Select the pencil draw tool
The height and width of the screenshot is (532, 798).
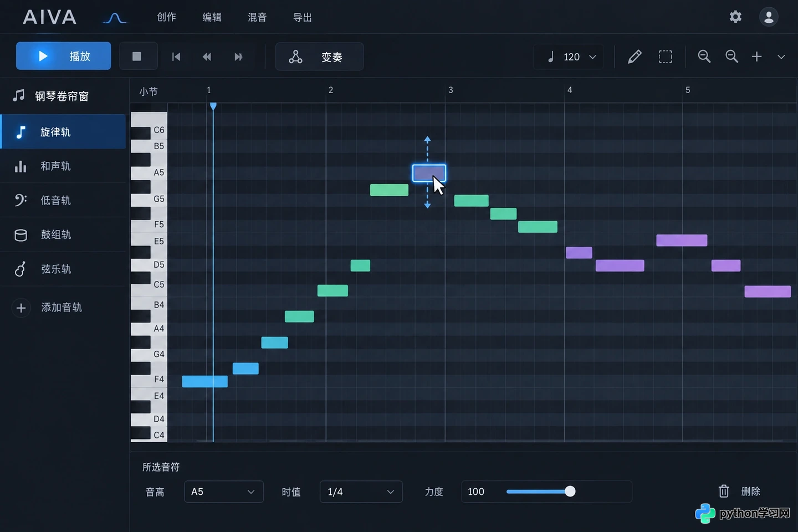(635, 57)
